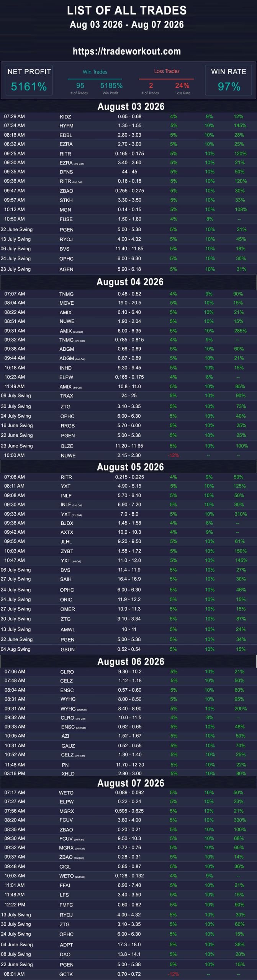The width and height of the screenshot is (257, 980).
Task: Click the WIN RATE 97% box
Action: pyautogui.click(x=229, y=80)
